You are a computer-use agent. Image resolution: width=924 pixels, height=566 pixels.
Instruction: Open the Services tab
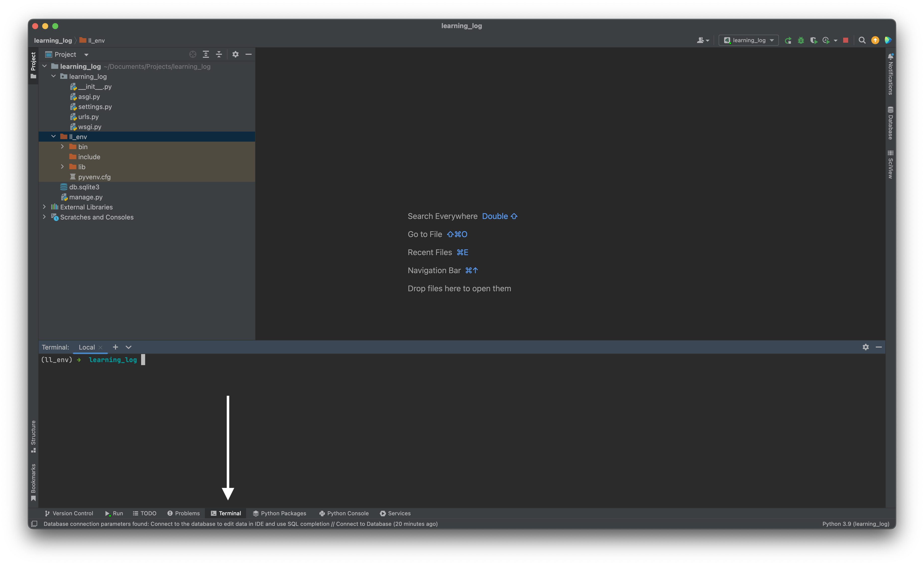pos(395,514)
